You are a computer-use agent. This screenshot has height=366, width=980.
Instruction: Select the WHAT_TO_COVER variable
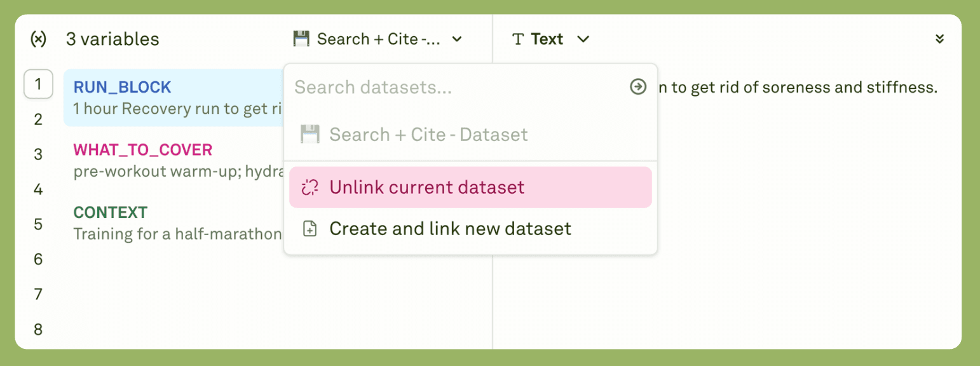tap(143, 150)
